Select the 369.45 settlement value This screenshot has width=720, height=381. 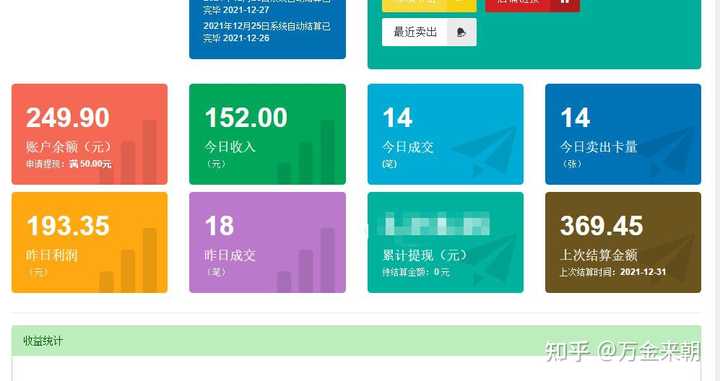(x=602, y=226)
